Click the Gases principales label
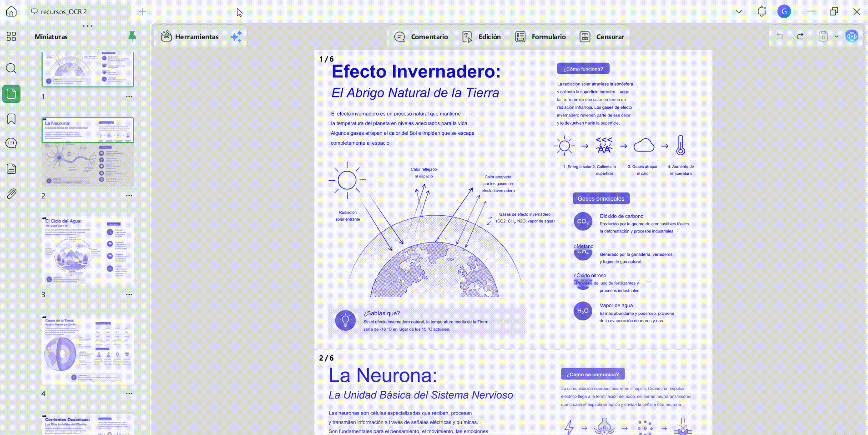The height and width of the screenshot is (435, 868). [601, 198]
